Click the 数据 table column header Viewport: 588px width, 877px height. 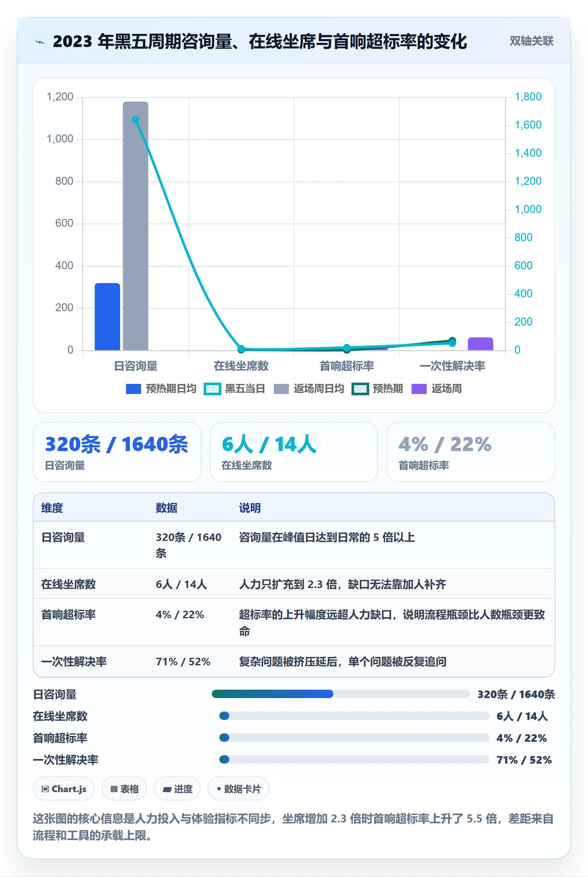(x=167, y=508)
